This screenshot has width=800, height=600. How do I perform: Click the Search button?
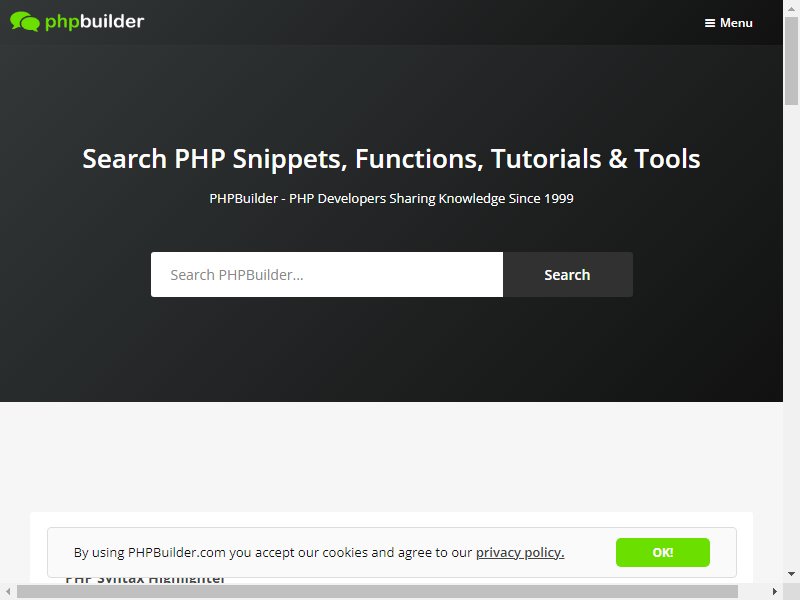pos(568,274)
